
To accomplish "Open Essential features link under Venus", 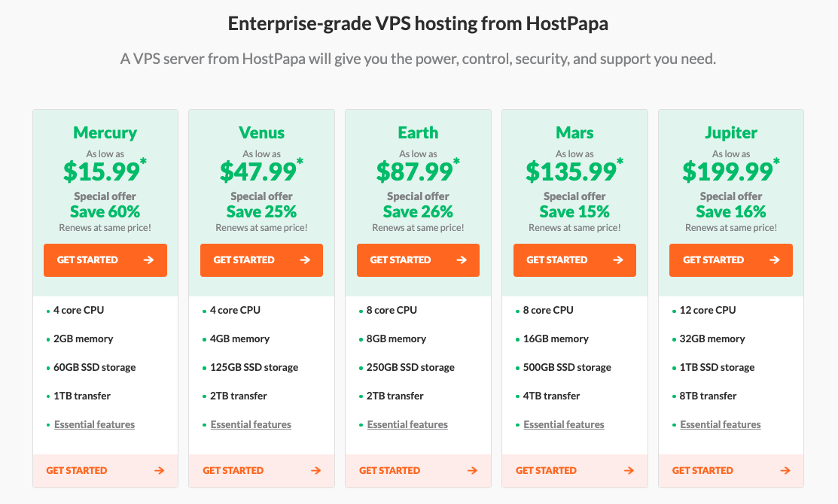I will [x=251, y=425].
